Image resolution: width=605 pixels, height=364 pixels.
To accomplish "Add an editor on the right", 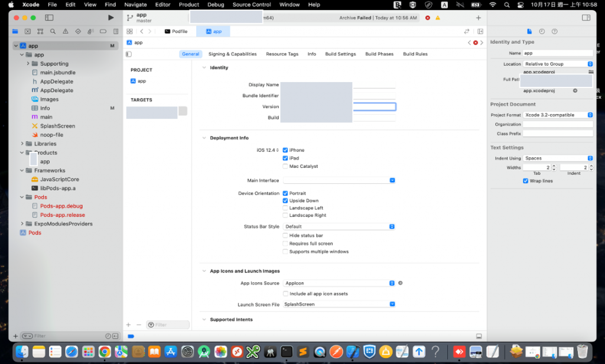I will click(x=480, y=31).
